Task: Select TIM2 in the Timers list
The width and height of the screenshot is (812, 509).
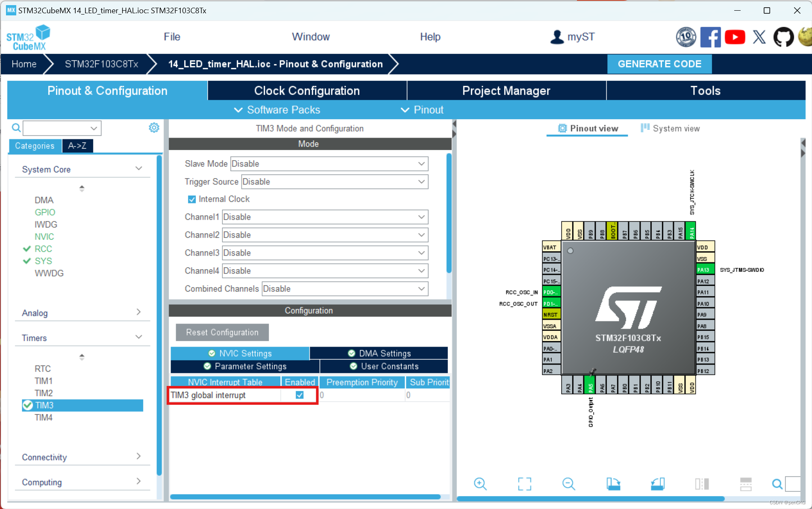Action: [43, 393]
